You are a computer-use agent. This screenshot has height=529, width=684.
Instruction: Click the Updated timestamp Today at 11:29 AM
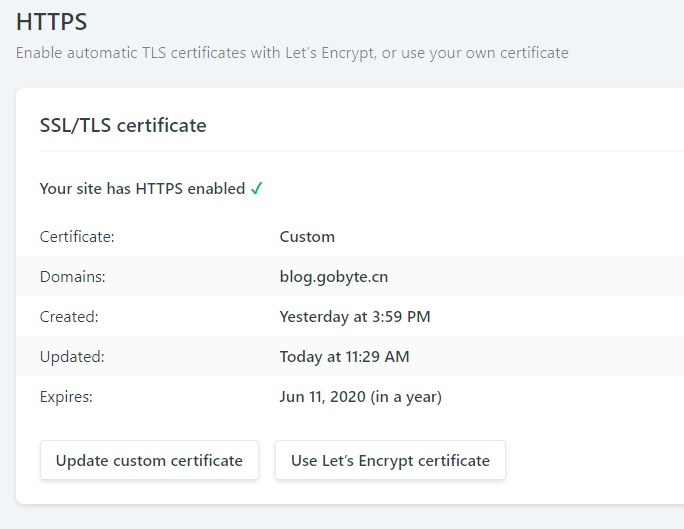pyautogui.click(x=344, y=357)
